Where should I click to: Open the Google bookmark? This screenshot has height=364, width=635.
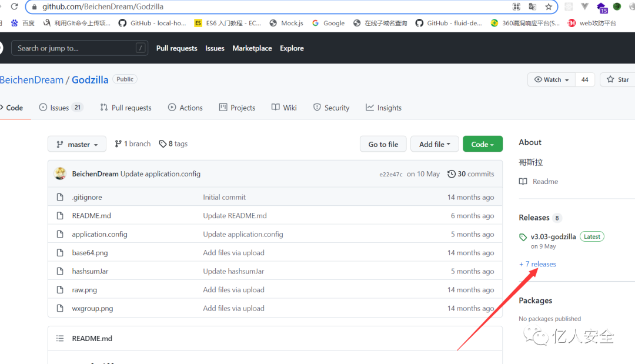(x=329, y=23)
